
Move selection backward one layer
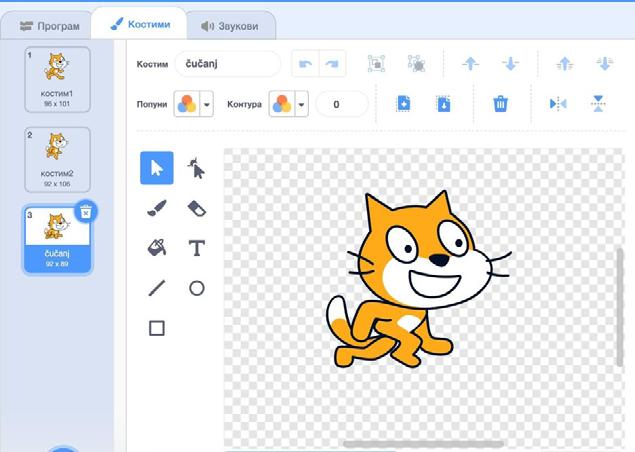click(x=510, y=64)
